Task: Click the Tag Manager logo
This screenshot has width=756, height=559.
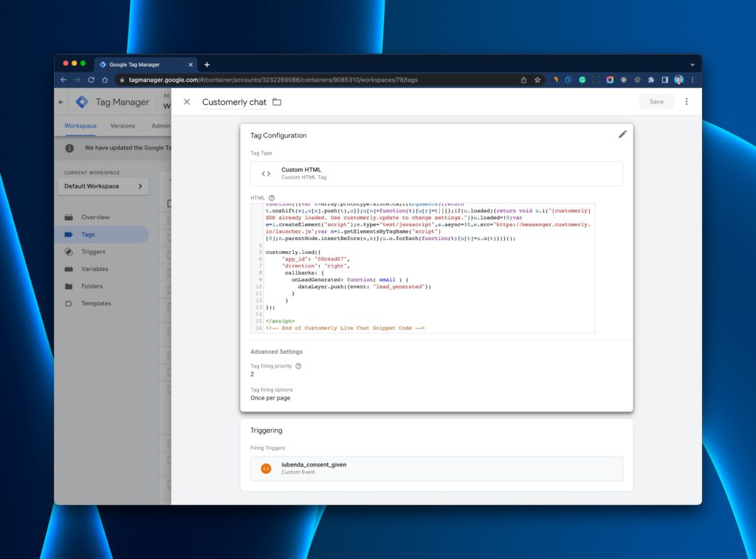Action: 83,102
